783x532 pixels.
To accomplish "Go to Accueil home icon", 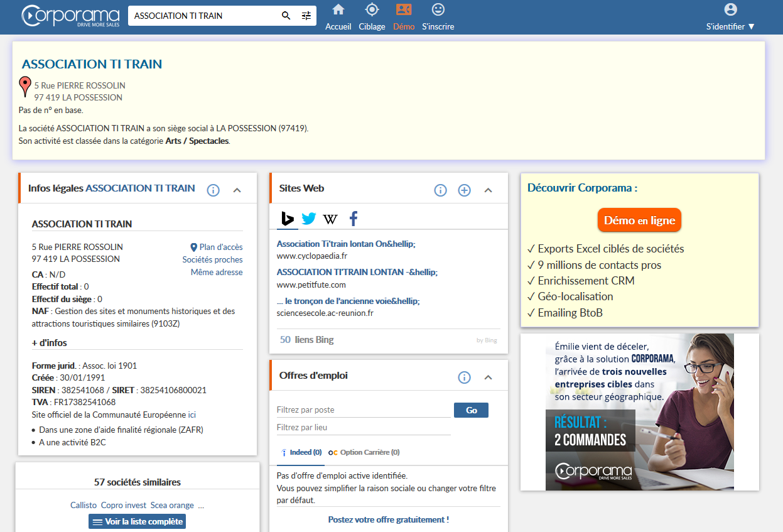I will pyautogui.click(x=338, y=9).
